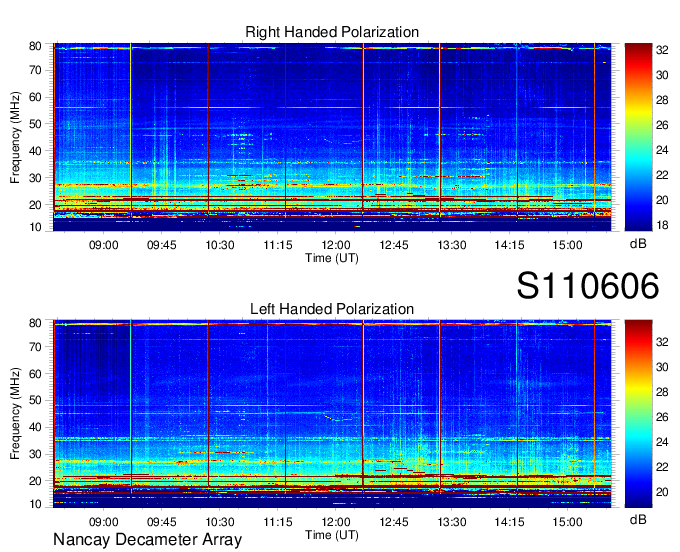Viewport: 680px width, 552px height.
Task: Click the dB label of Right Handed colorbar
Action: pos(638,244)
